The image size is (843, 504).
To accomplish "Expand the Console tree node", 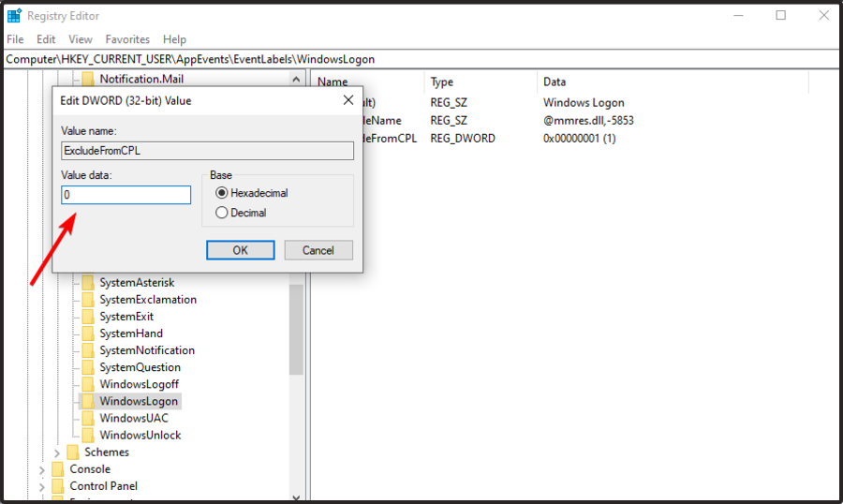I will pos(42,469).
